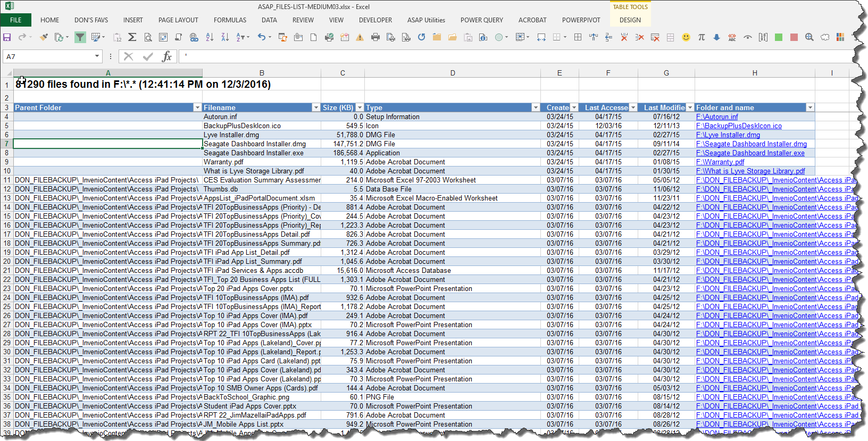Screen dimensions: 868x441
Task: Click the multicolor palette grid icon
Action: coord(840,37)
